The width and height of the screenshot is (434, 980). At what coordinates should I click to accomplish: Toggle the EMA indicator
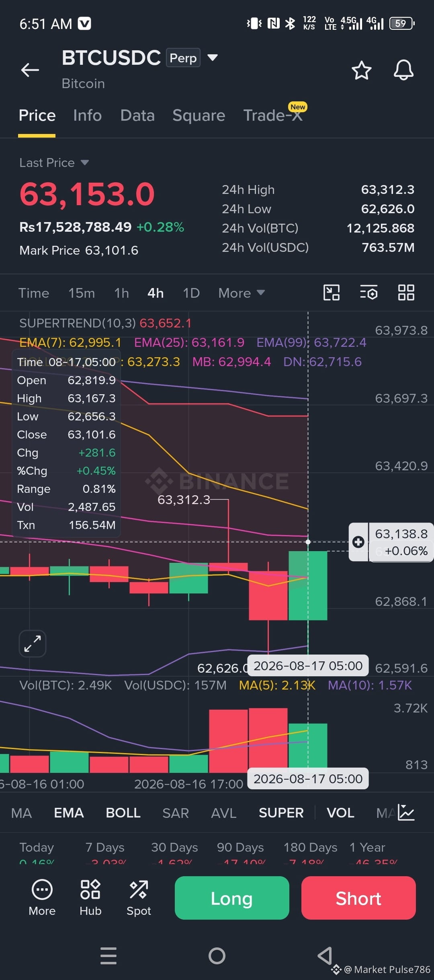[69, 813]
